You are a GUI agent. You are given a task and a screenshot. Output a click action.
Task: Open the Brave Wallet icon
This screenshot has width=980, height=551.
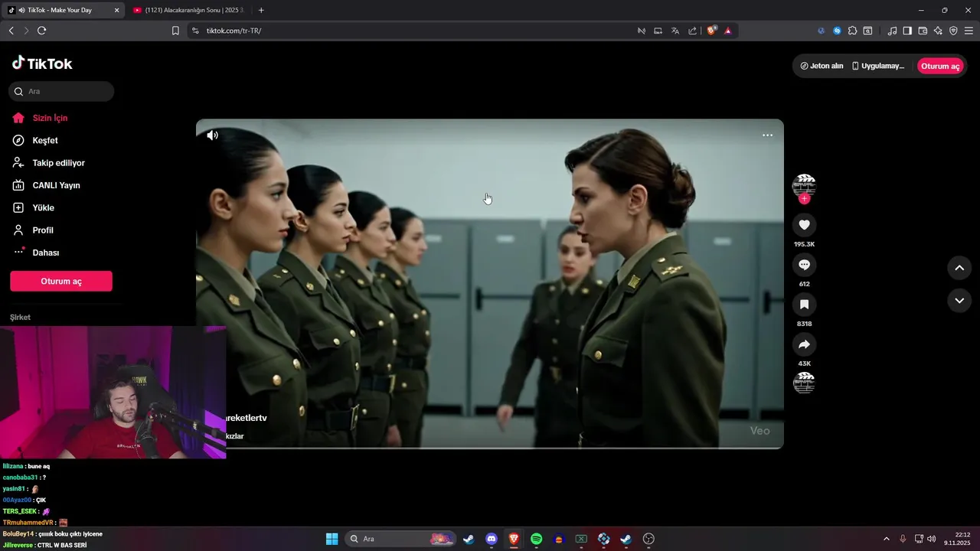click(x=923, y=31)
